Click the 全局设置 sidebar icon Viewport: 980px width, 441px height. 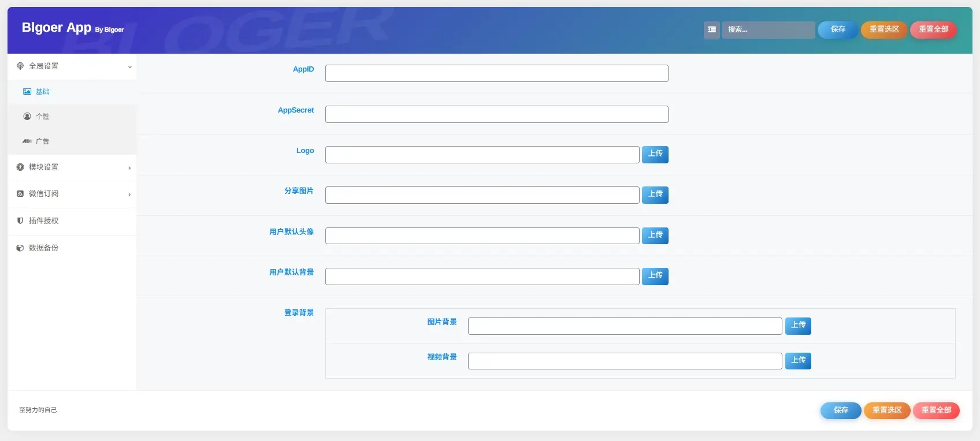click(x=20, y=66)
